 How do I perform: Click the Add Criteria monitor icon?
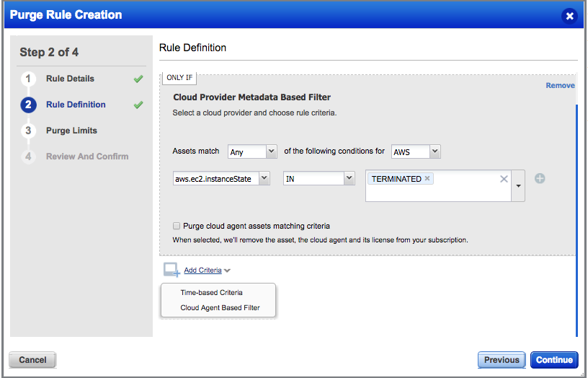pyautogui.click(x=171, y=270)
